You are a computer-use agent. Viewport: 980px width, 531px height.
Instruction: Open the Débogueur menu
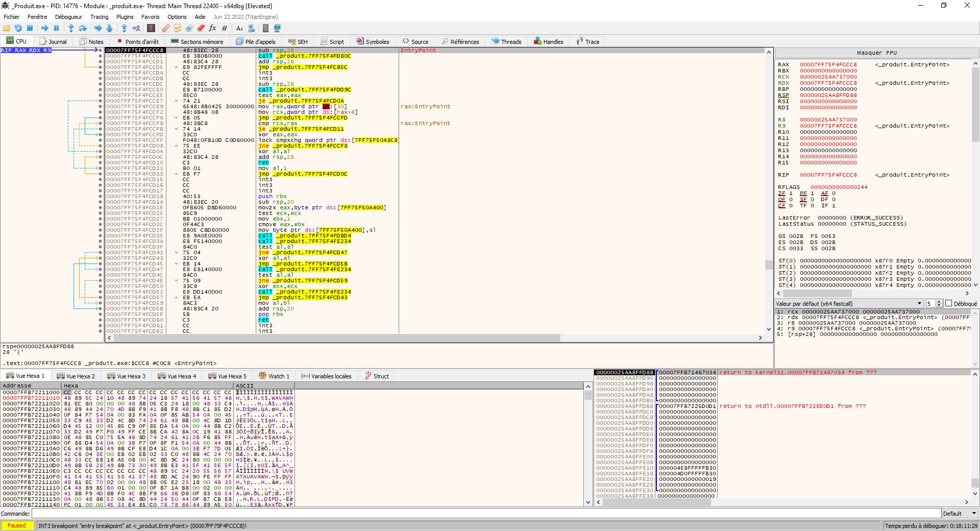(x=69, y=17)
